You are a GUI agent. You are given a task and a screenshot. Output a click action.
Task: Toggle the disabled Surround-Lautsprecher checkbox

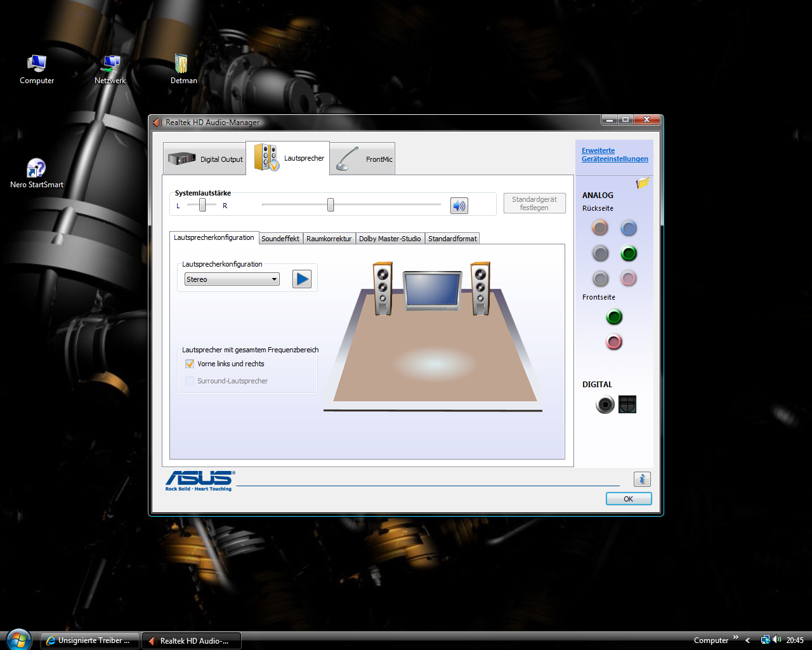coord(190,381)
